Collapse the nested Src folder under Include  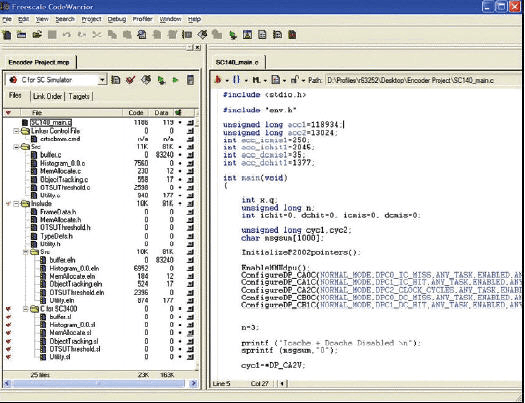click(x=25, y=252)
